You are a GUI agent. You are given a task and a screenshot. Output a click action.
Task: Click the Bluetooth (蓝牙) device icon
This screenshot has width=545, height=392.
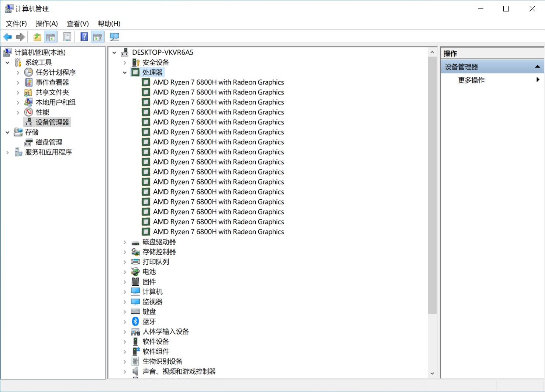135,321
